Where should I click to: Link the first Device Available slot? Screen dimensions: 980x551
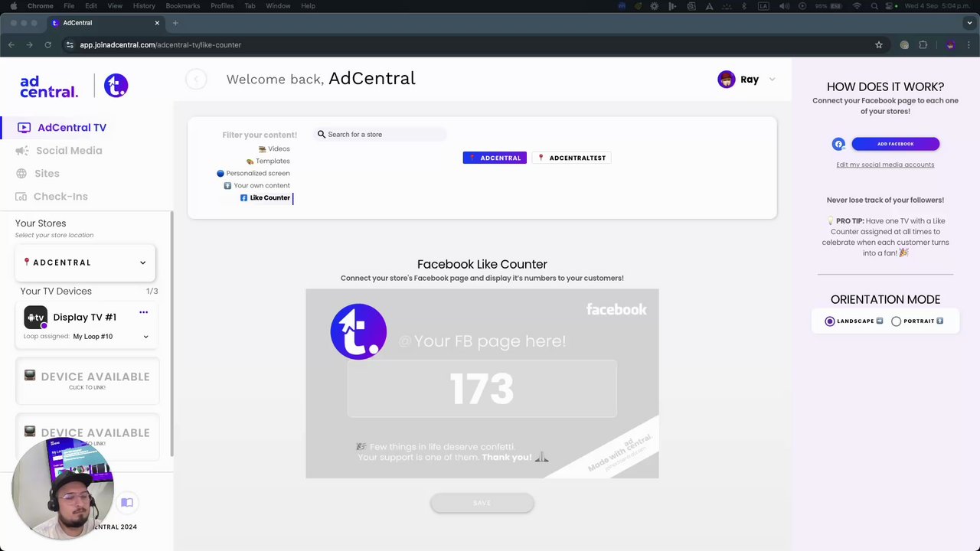87,380
